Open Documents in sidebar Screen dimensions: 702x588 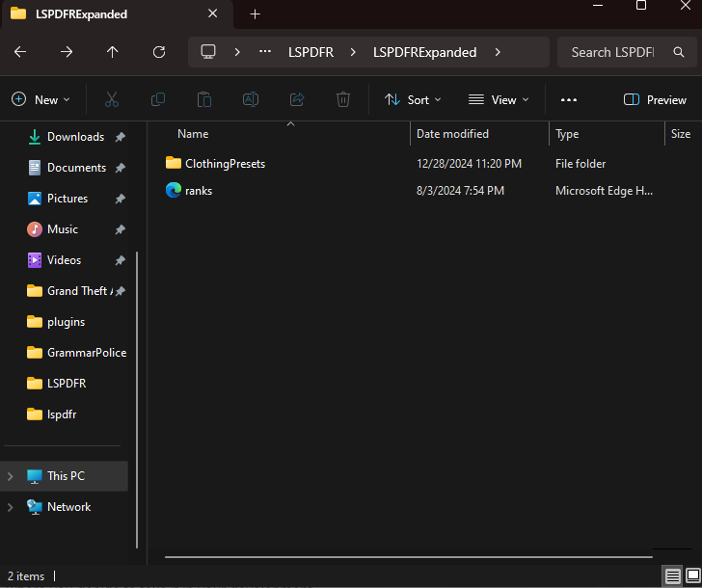[x=76, y=168]
